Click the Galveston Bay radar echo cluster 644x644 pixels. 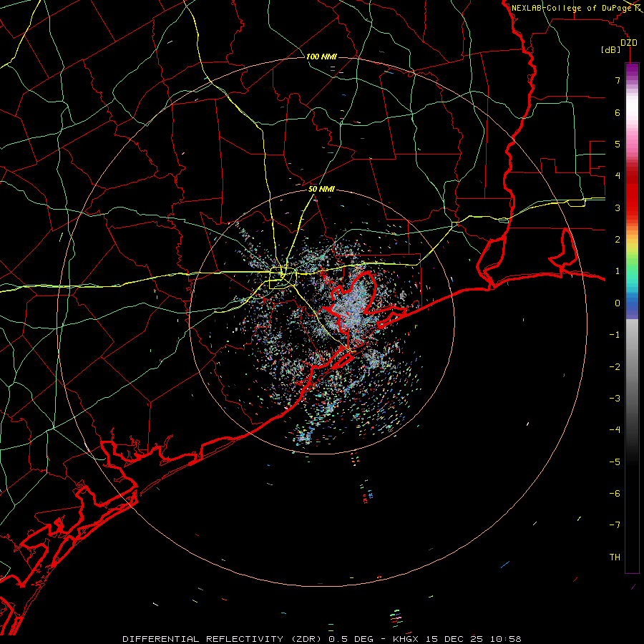351,304
